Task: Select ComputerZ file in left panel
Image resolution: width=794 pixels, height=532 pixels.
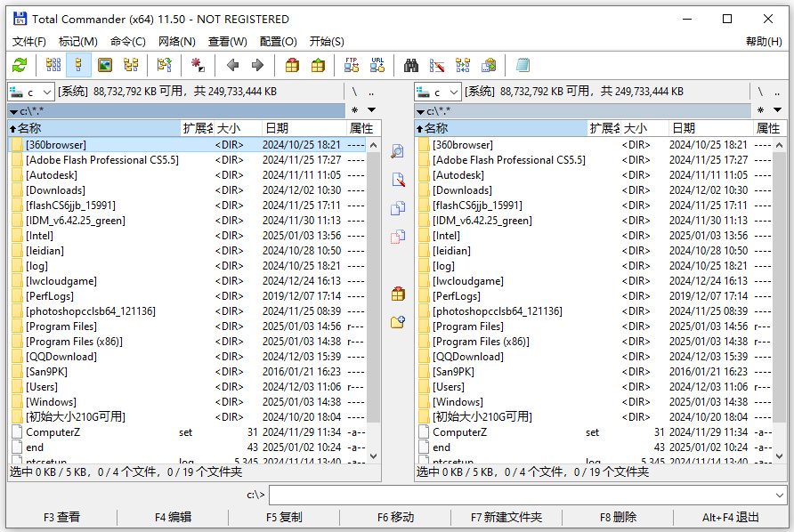Action: click(187, 432)
